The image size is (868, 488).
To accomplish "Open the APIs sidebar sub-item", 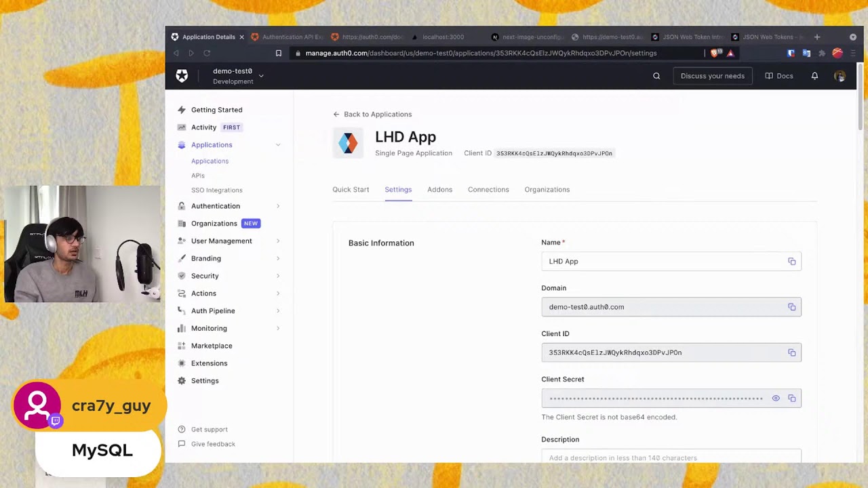I will pyautogui.click(x=197, y=176).
